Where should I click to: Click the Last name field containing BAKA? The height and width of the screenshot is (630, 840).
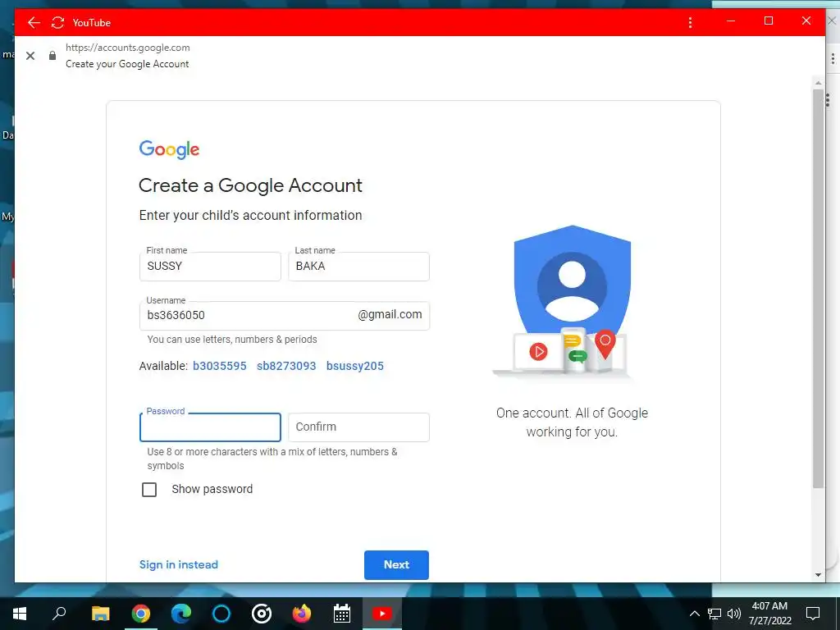click(x=358, y=267)
